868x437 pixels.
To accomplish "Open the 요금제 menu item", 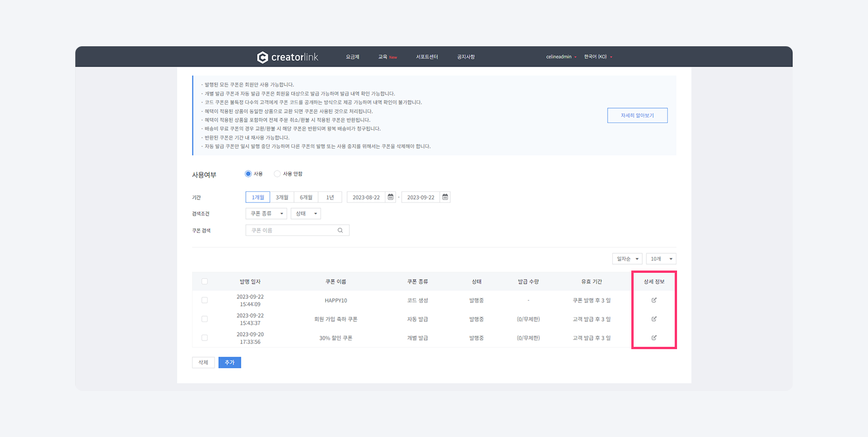I will pyautogui.click(x=352, y=57).
